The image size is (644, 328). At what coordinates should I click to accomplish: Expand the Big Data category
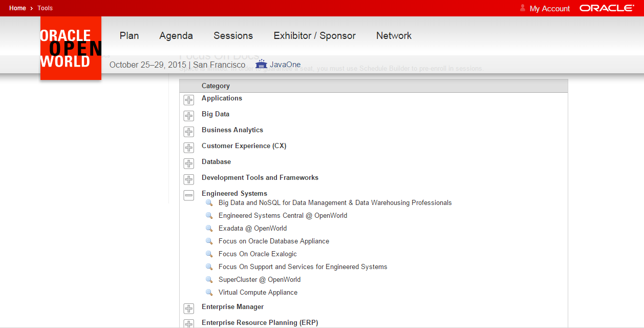point(189,116)
